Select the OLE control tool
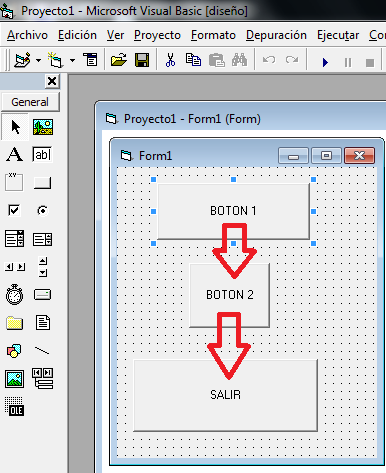The width and height of the screenshot is (386, 473). point(14,406)
